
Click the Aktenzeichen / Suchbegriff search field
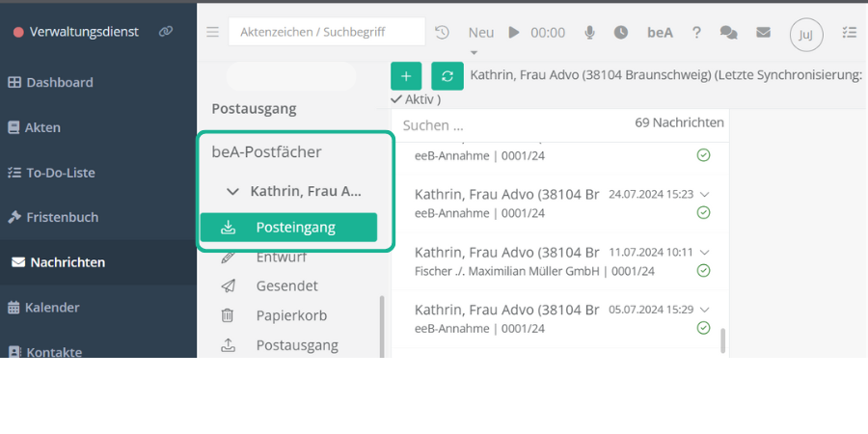point(326,32)
